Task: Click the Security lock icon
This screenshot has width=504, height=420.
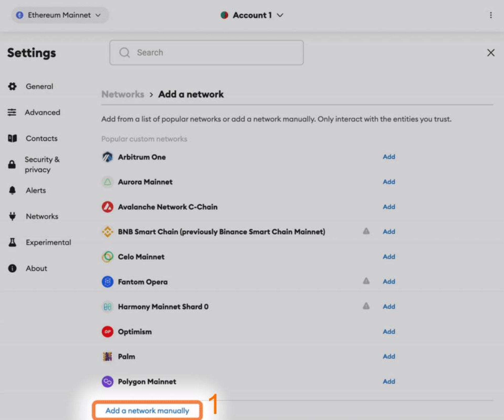Action: (12, 164)
